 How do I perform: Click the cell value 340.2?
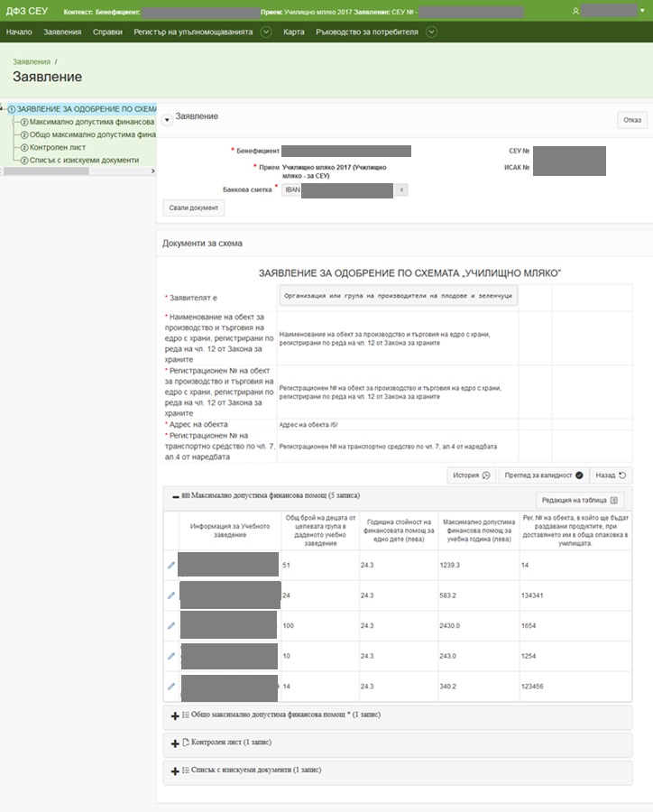click(448, 687)
